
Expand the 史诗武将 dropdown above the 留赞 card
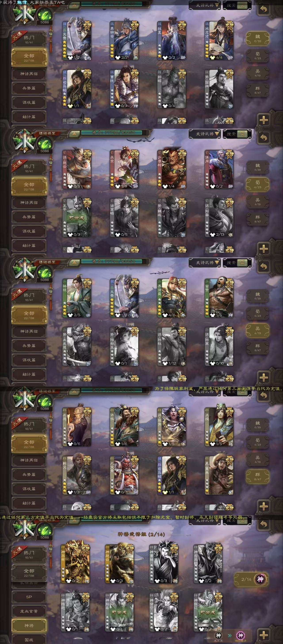tap(205, 262)
